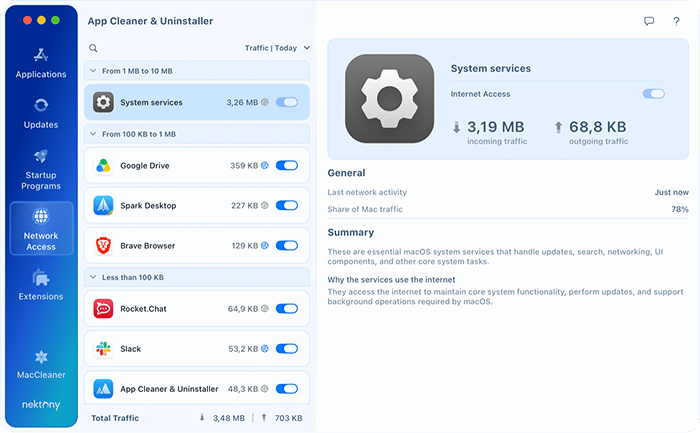Click the Brave Browser app icon
Image resolution: width=700 pixels, height=433 pixels.
pyautogui.click(x=103, y=246)
